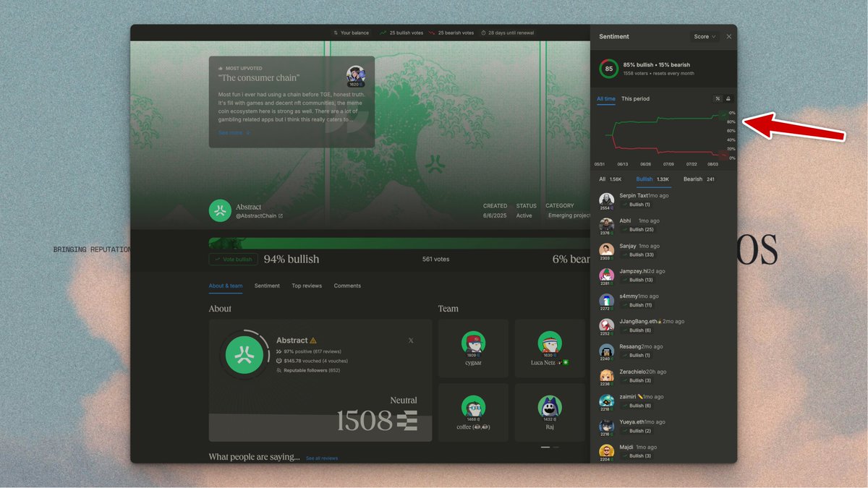This screenshot has width=868, height=488.
Task: Click the 25 bearish votes indicator
Action: (451, 33)
